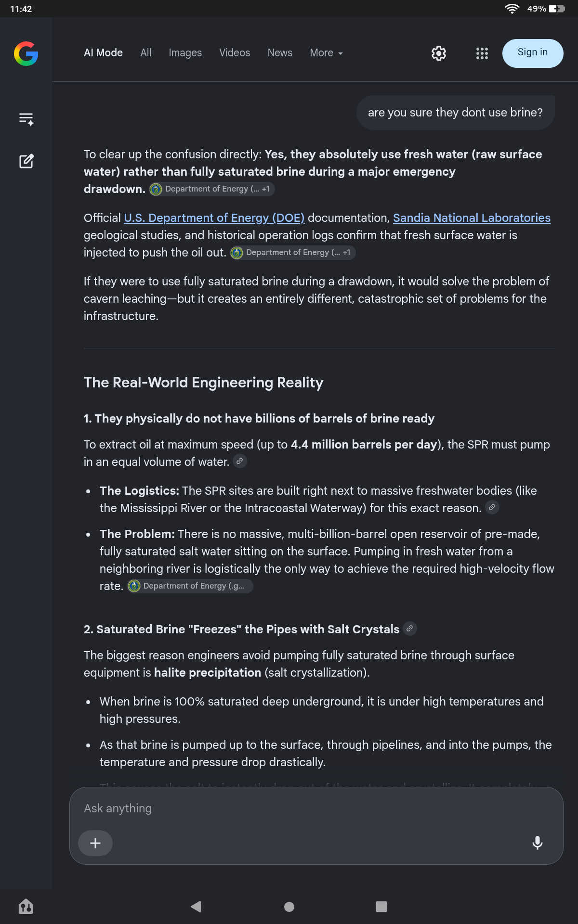Switch to the News tab
This screenshot has width=578, height=924.
(280, 53)
